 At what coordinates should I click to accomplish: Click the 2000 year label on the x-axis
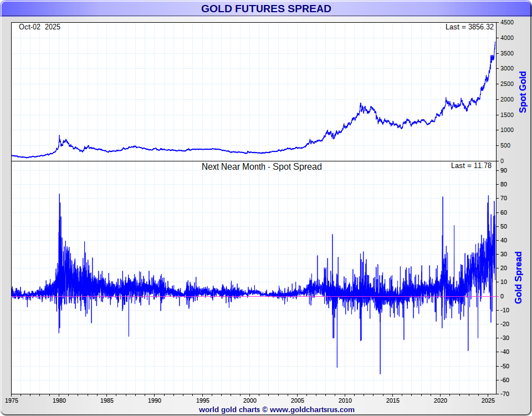click(250, 400)
